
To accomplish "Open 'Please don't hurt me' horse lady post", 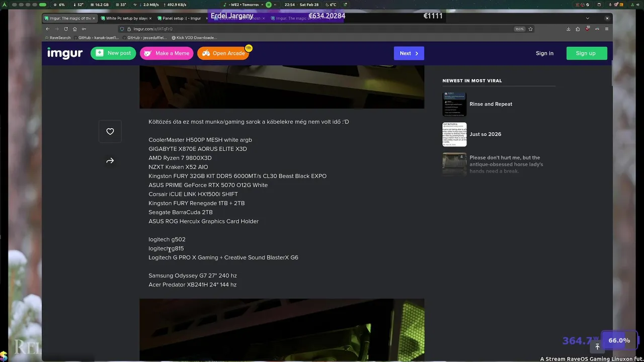I will tap(506, 164).
